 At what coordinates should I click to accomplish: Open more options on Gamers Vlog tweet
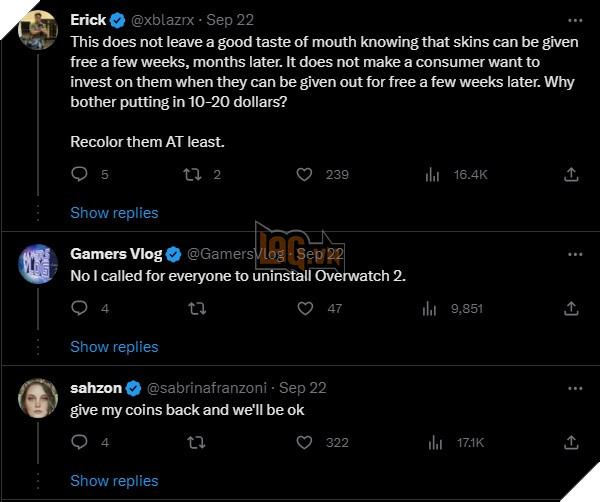571,254
